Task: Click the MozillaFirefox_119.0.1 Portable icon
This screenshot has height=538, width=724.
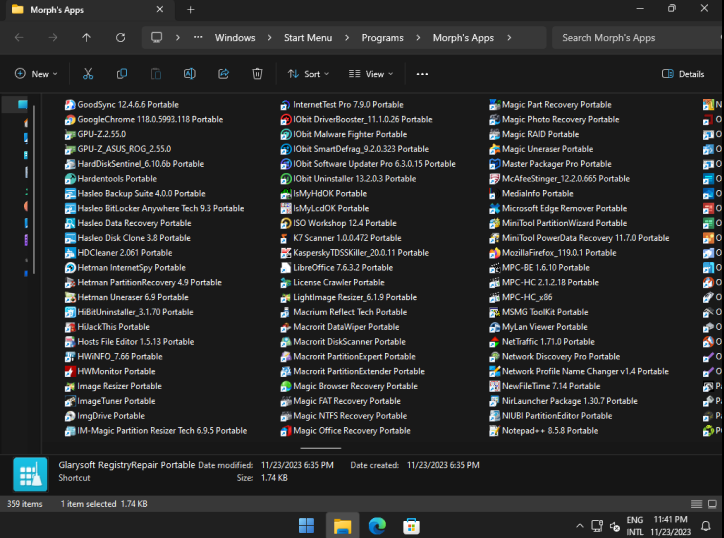Action: coord(494,253)
